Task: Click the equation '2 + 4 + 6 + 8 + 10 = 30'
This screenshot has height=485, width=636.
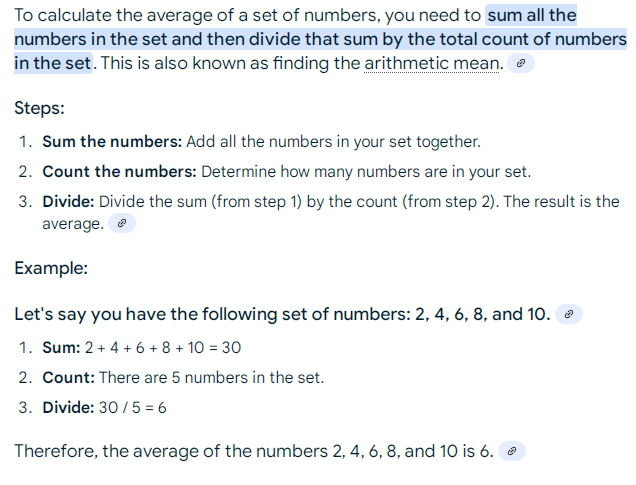Action: click(x=163, y=348)
